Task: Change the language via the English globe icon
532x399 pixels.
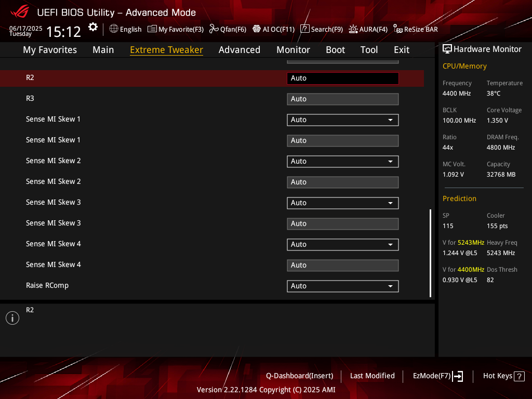Action: [x=114, y=29]
